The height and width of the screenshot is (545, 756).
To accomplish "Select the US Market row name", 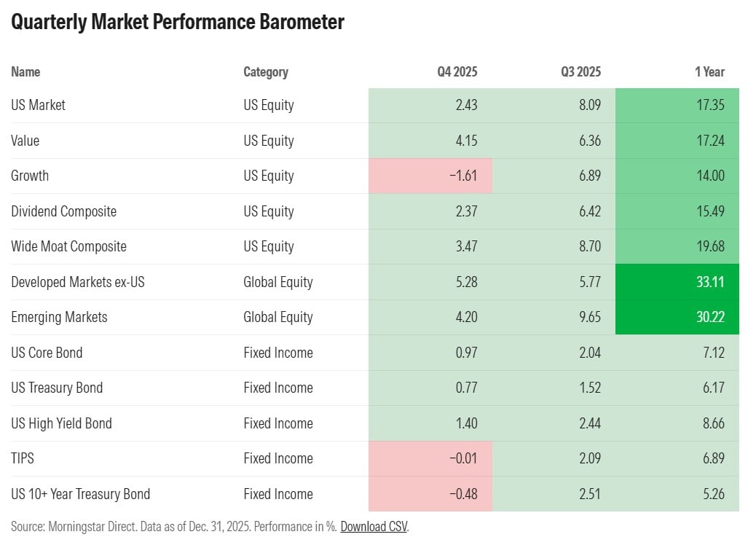I will pos(39,105).
